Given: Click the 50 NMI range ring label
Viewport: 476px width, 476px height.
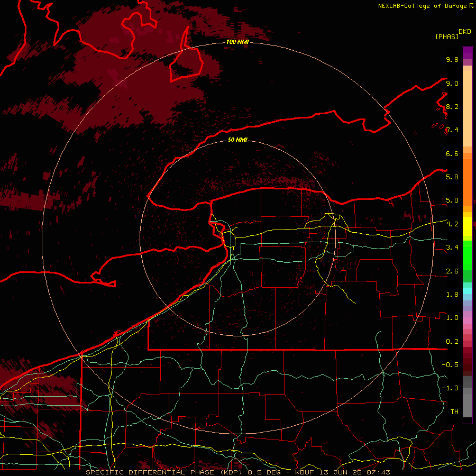Looking at the screenshot, I should (237, 140).
